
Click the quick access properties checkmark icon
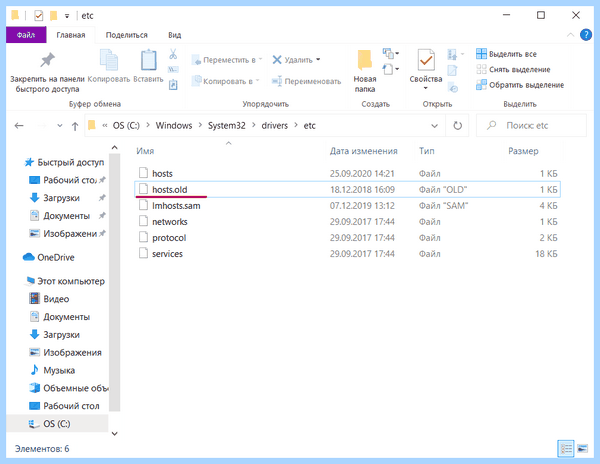point(38,16)
